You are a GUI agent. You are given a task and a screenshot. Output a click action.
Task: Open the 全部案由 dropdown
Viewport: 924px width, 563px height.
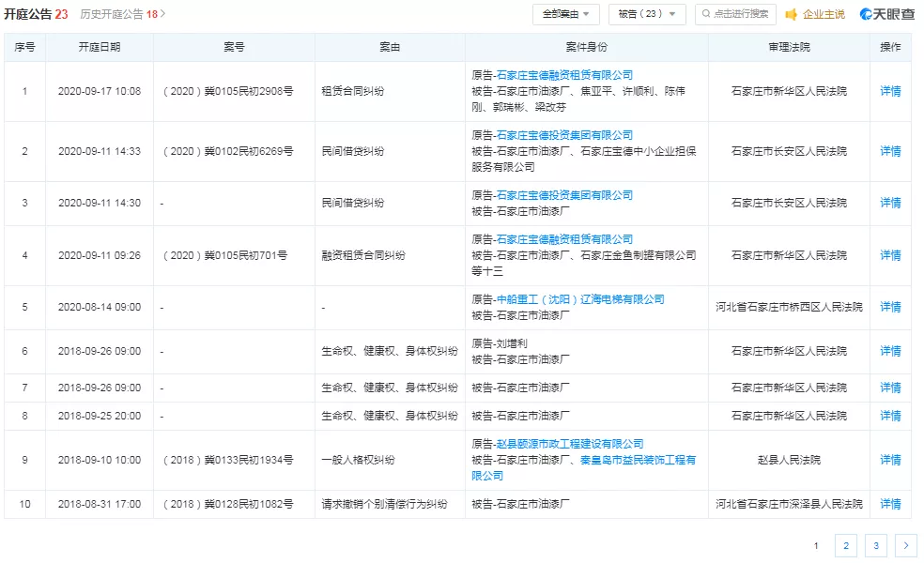(x=566, y=14)
